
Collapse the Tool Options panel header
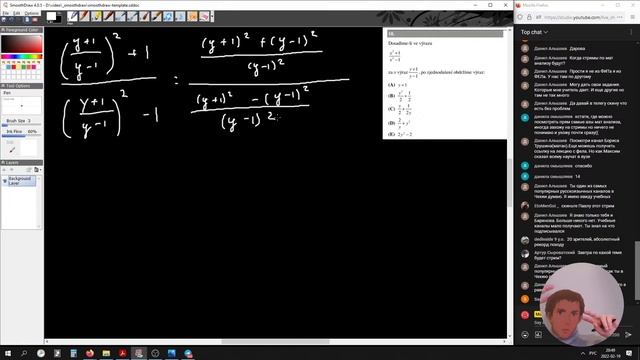(22, 86)
